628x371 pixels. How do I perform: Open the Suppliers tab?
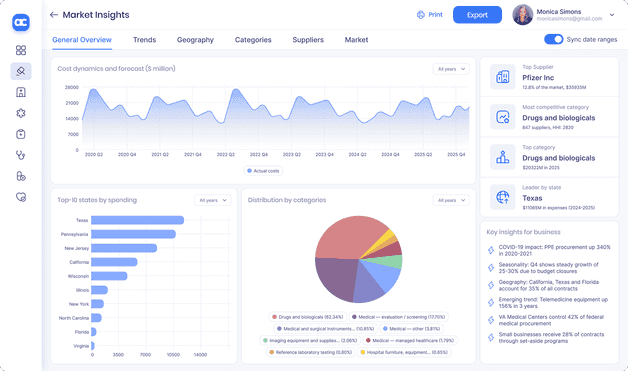(x=308, y=40)
